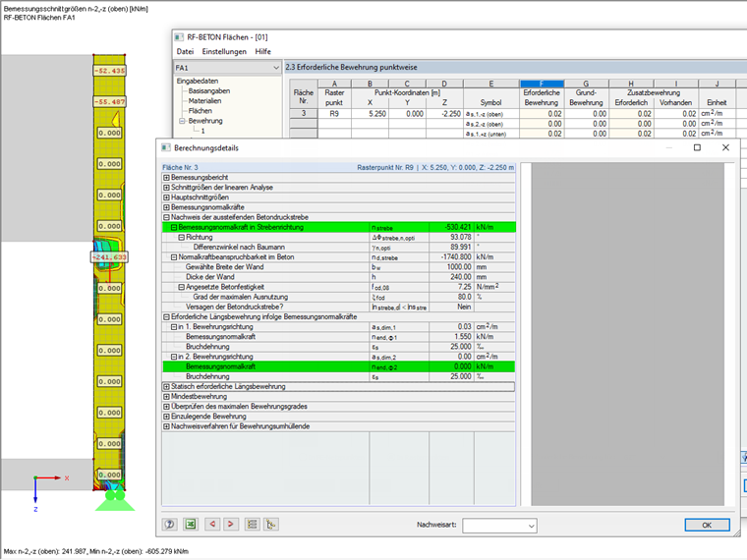Expand Mindestbewehrung section
The height and width of the screenshot is (560, 747).
[166, 397]
